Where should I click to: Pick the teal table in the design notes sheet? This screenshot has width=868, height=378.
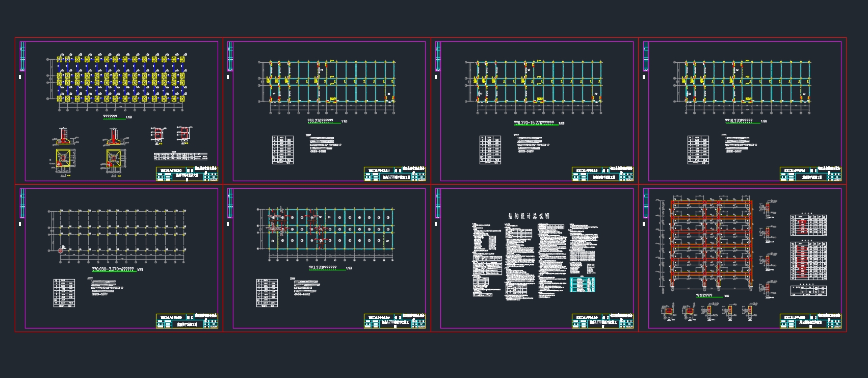(x=582, y=284)
